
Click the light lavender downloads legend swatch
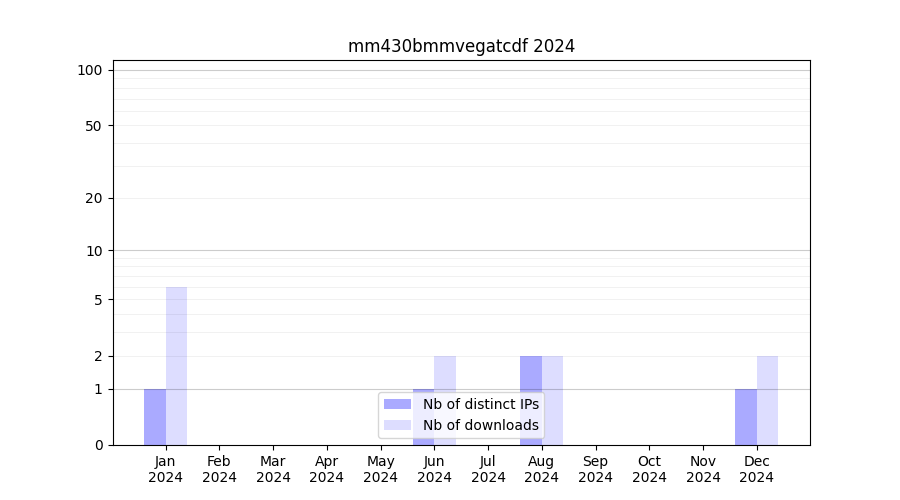tap(397, 425)
